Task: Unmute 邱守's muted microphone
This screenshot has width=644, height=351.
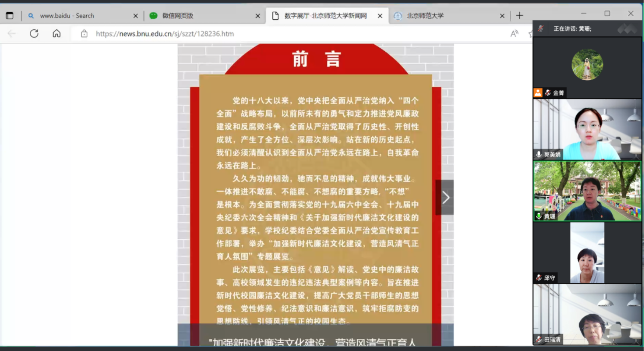Action: [538, 277]
